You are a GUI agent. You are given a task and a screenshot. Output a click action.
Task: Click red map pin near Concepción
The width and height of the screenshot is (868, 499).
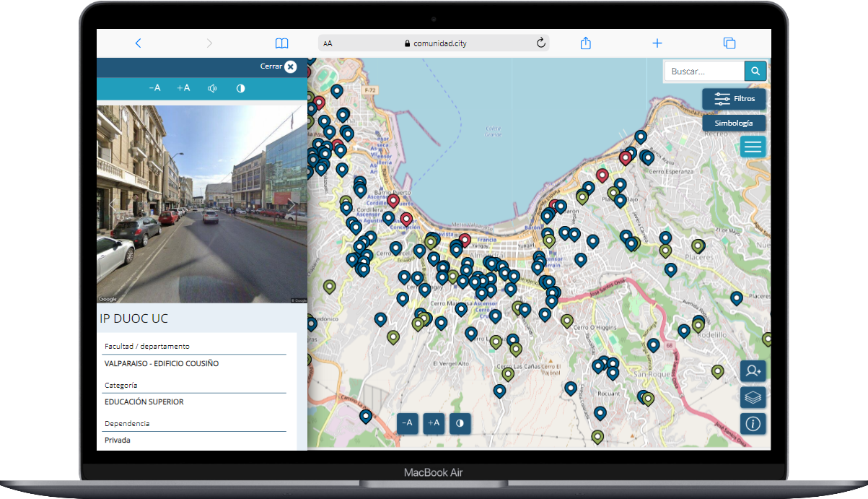(406, 218)
